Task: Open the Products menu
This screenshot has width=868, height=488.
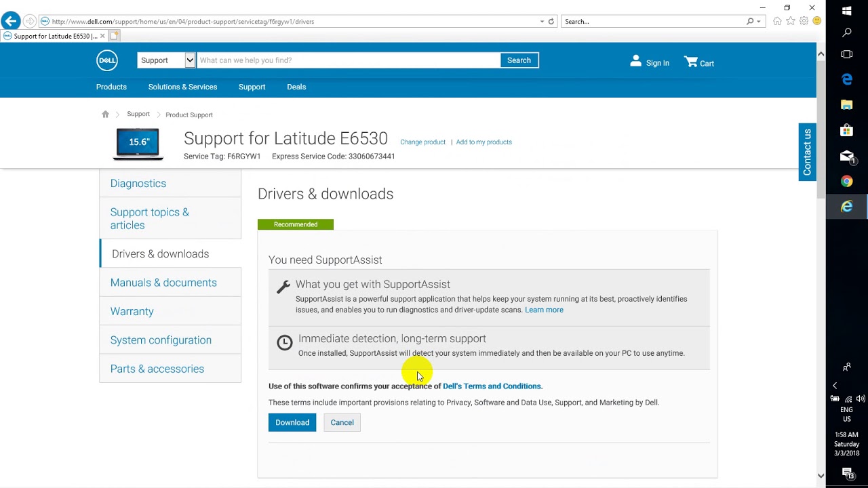Action: [x=111, y=87]
